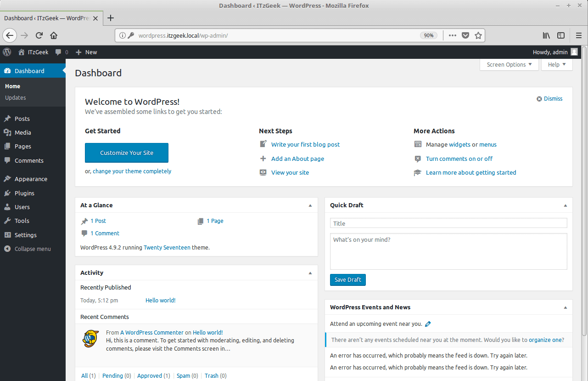
Task: Click the Write your first blog post icon
Action: (x=263, y=144)
